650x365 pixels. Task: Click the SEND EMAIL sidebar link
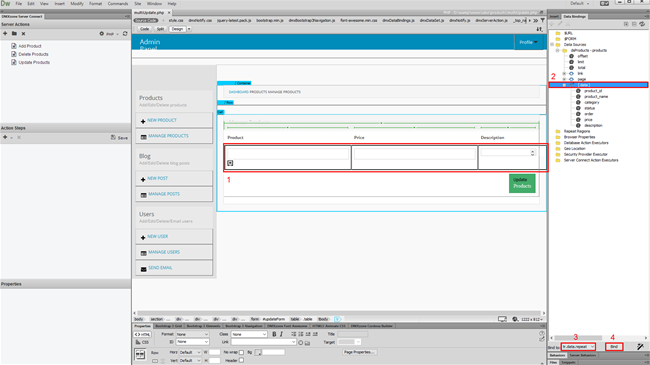click(x=160, y=268)
